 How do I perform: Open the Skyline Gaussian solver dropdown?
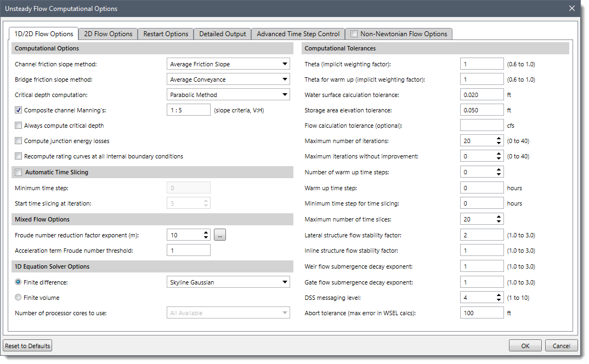228,282
